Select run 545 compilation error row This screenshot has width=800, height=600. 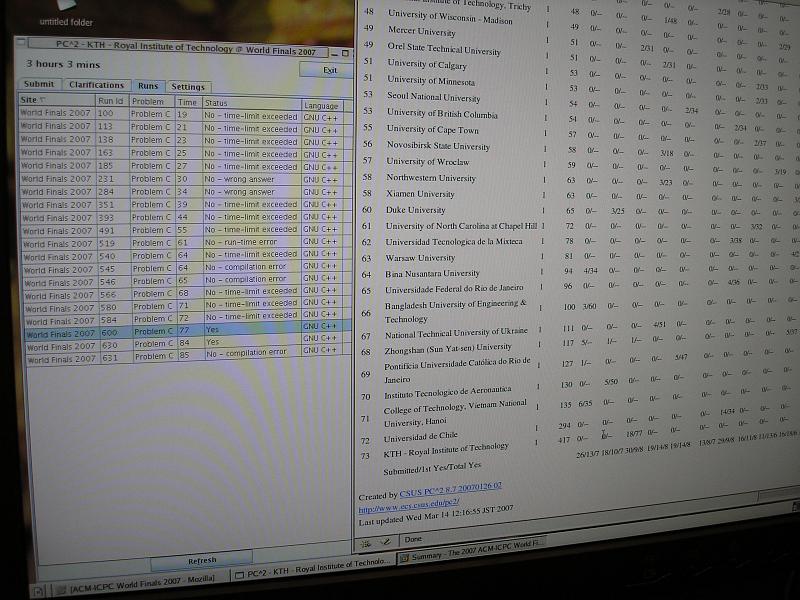[x=188, y=268]
